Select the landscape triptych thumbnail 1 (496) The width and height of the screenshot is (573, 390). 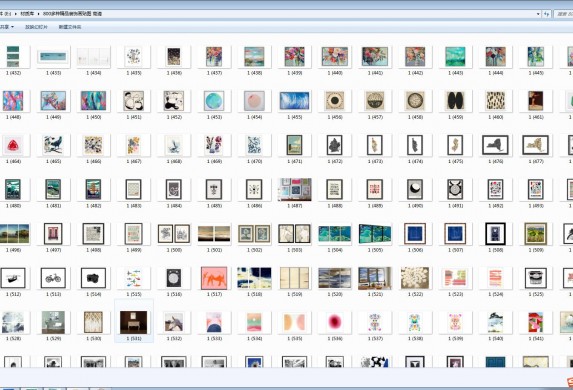15,234
